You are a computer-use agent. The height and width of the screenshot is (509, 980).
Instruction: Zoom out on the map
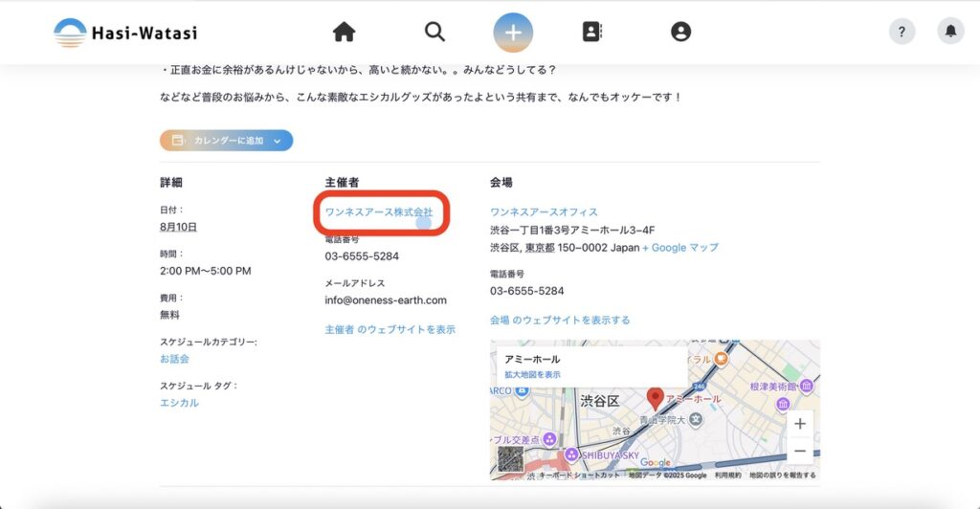tap(799, 451)
